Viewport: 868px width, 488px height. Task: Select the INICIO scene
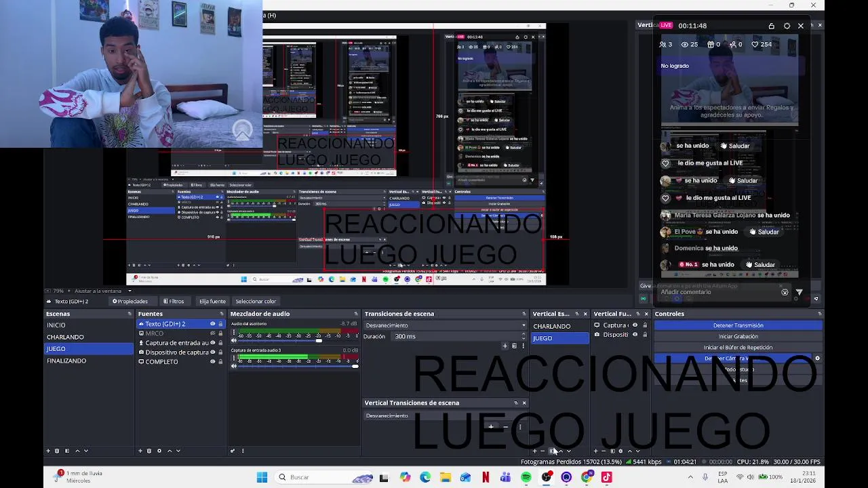click(89, 325)
